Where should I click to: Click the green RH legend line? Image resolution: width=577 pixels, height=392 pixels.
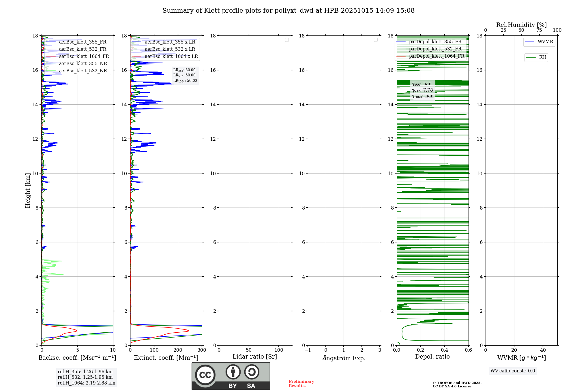[531, 57]
